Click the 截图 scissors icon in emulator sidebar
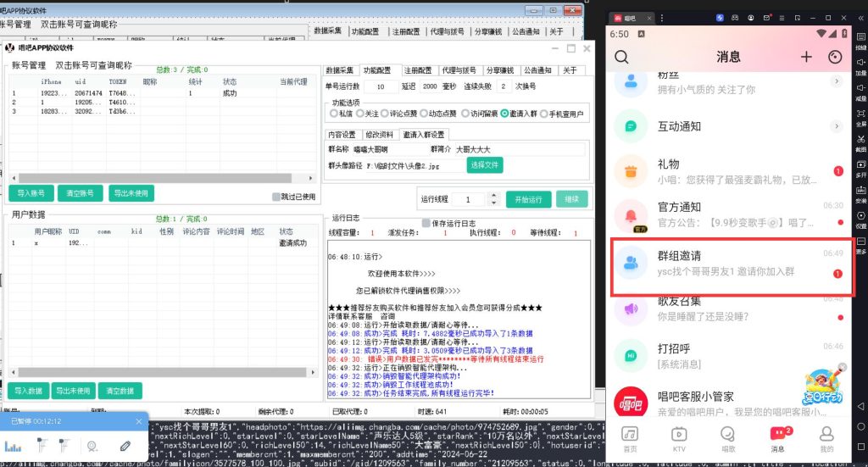The width and height of the screenshot is (868, 467). (860, 140)
